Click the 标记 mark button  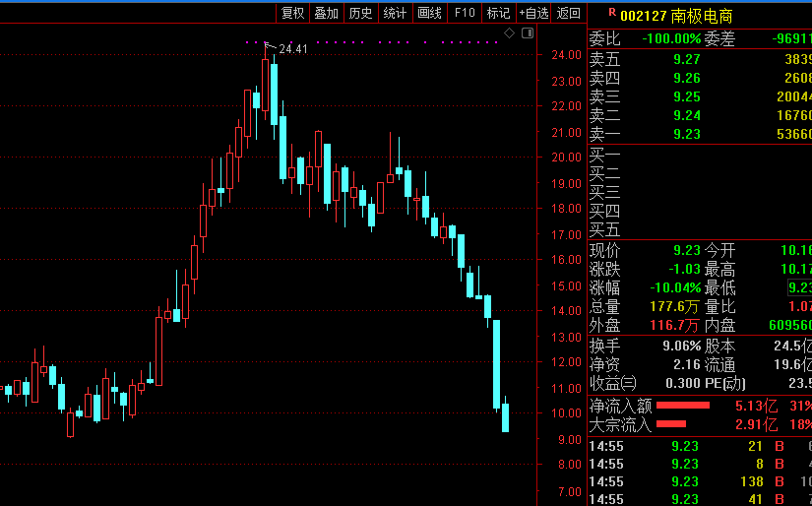click(499, 13)
